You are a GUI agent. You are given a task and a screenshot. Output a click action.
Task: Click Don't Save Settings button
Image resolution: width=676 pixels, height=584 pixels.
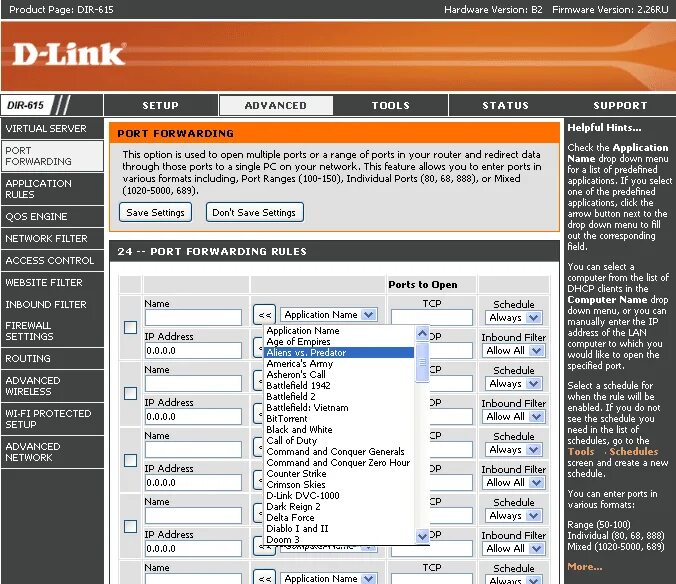pyautogui.click(x=254, y=212)
